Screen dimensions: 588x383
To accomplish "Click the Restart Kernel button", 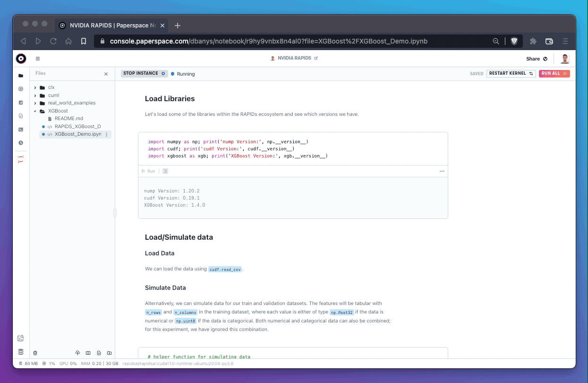I will pos(511,74).
